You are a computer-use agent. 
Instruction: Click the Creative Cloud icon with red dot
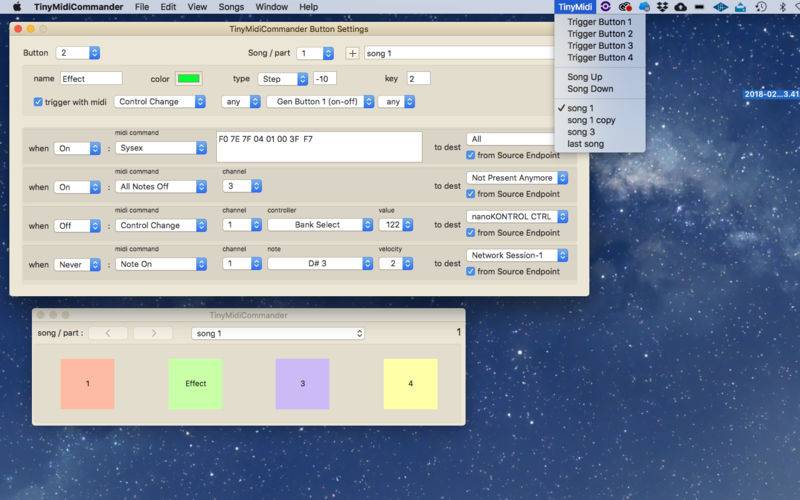(x=625, y=7)
